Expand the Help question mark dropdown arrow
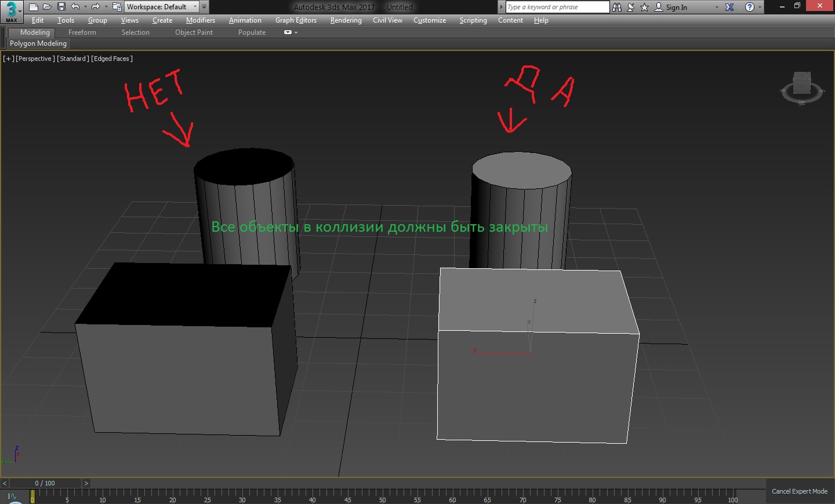 (x=760, y=7)
